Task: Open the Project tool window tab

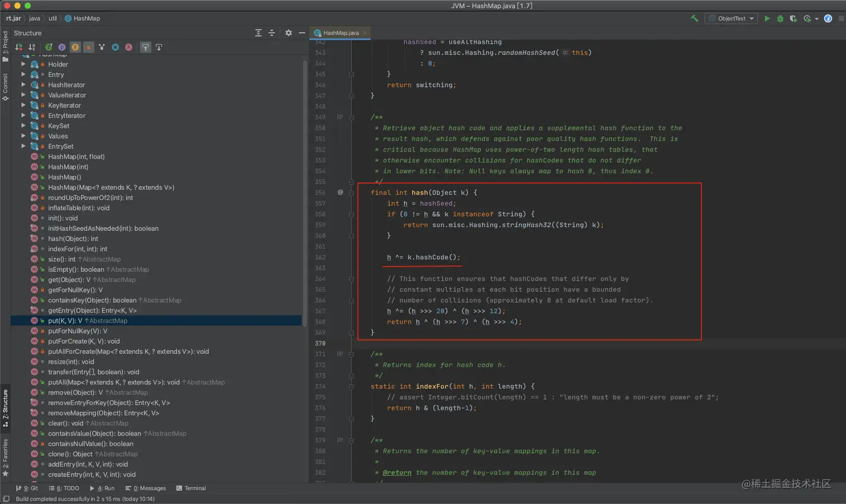Action: (x=5, y=46)
